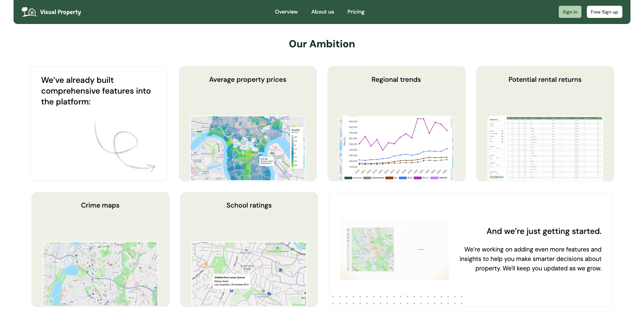Click the Free Sign up button
Screen dimensions: 644x335
click(604, 12)
